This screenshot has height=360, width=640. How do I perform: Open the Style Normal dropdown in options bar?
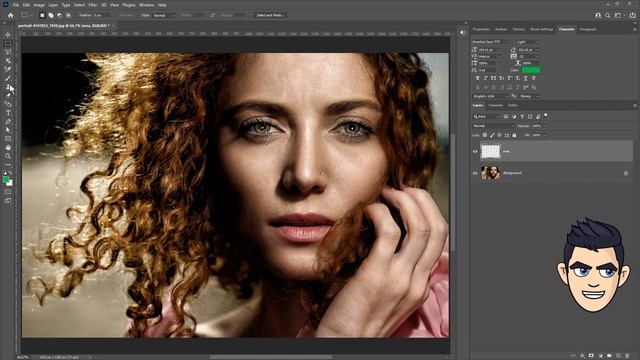(165, 15)
